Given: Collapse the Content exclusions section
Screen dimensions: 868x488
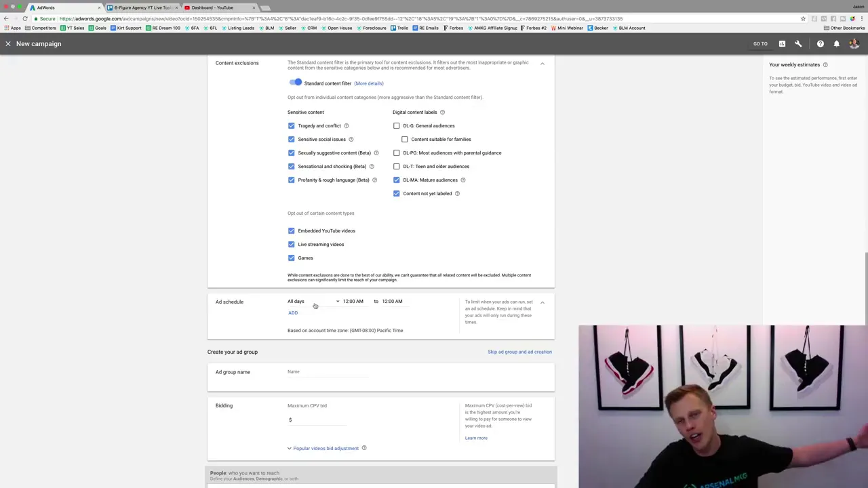Looking at the screenshot, I should pos(542,63).
